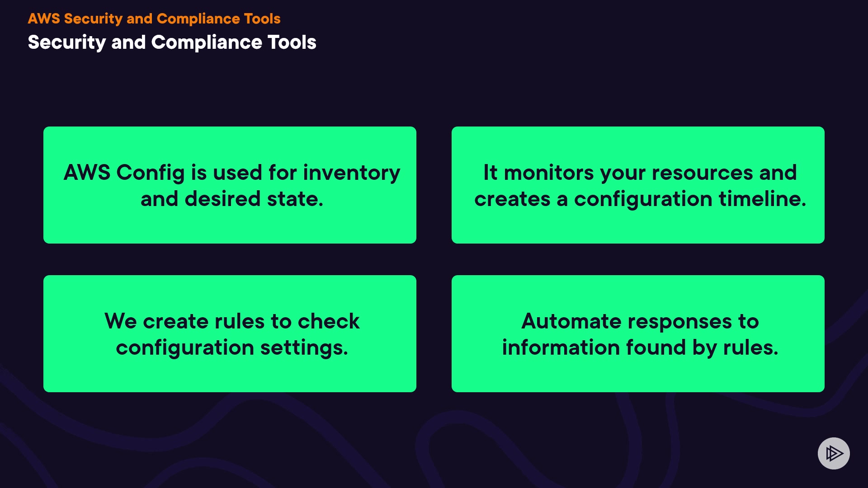The width and height of the screenshot is (868, 488).
Task: Click the word 'Tools' in white title
Action: [x=292, y=42]
